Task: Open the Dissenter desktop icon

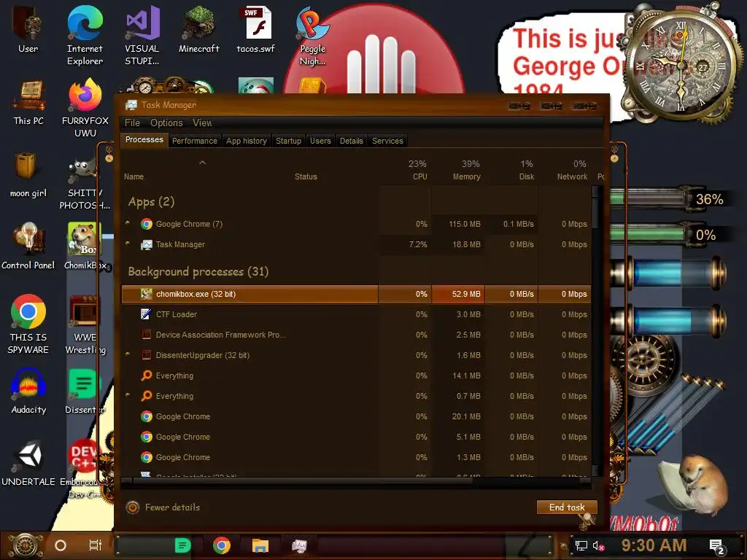Action: point(85,392)
